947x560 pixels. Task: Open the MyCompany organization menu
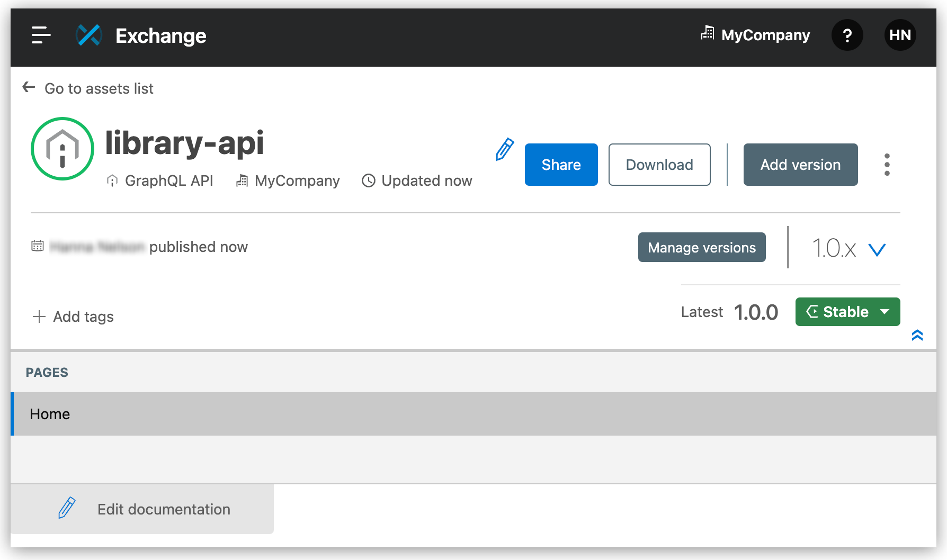pos(755,35)
